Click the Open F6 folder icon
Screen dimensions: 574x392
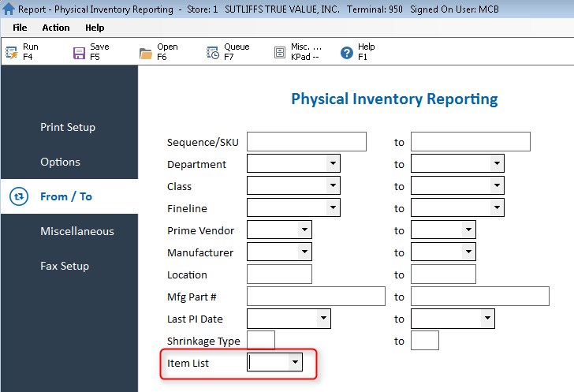pos(146,53)
